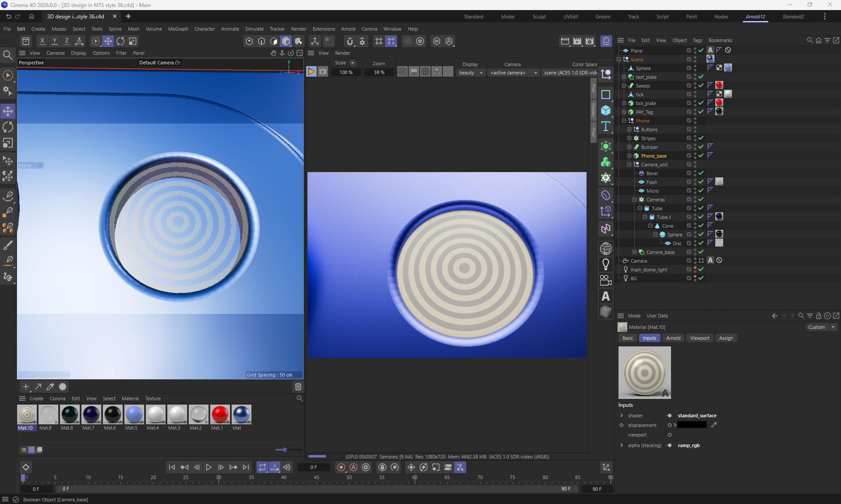The height and width of the screenshot is (504, 841).
Task: Toggle the green checkmark for Sweep object
Action: click(701, 85)
